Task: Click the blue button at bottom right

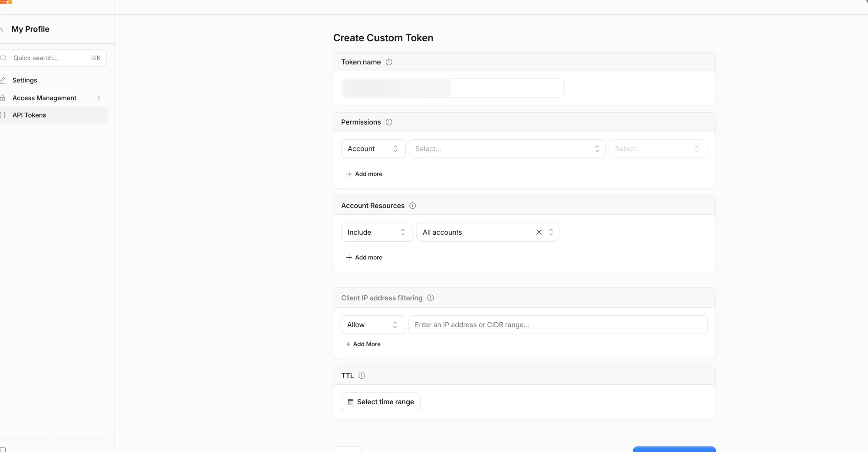Action: pyautogui.click(x=674, y=449)
